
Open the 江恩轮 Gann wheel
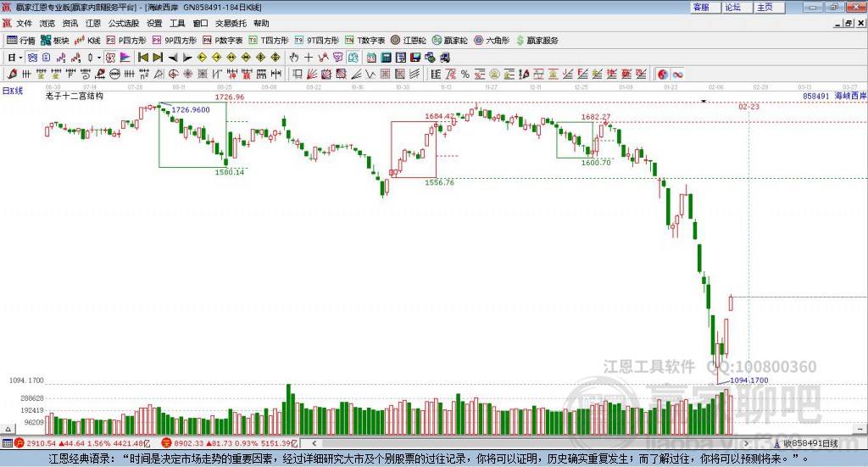[409, 41]
